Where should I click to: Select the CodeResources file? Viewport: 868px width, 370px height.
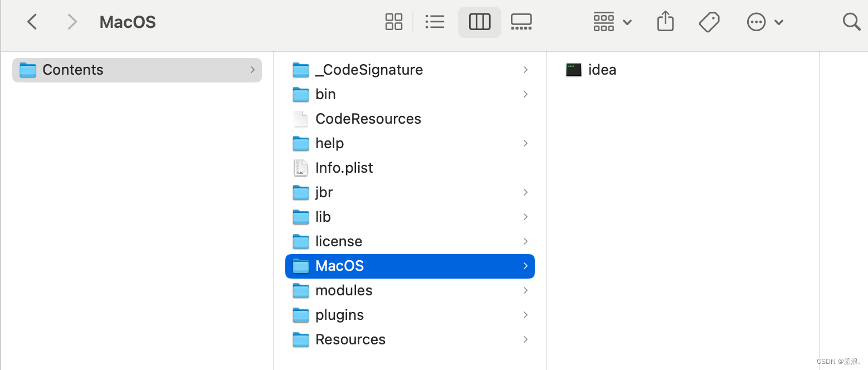[410, 119]
